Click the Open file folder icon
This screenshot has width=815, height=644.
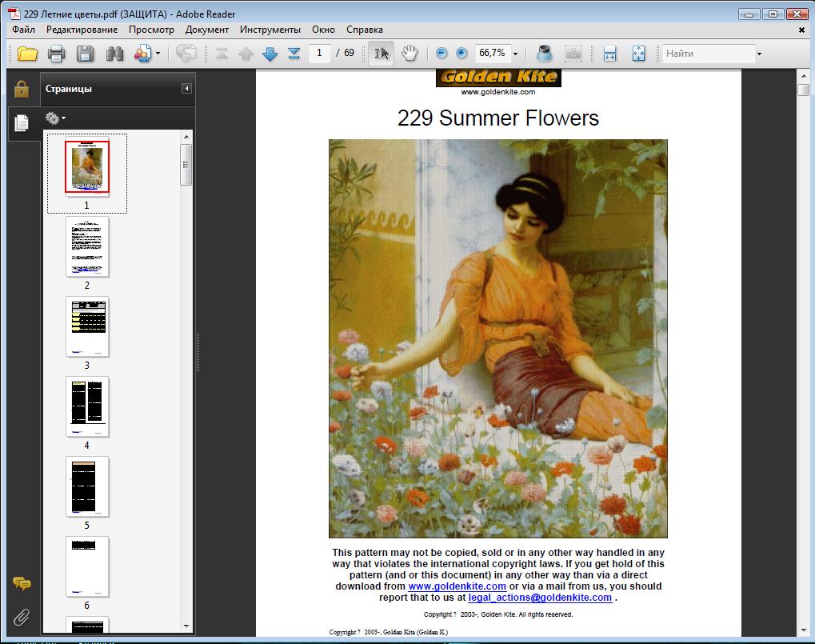click(x=27, y=54)
